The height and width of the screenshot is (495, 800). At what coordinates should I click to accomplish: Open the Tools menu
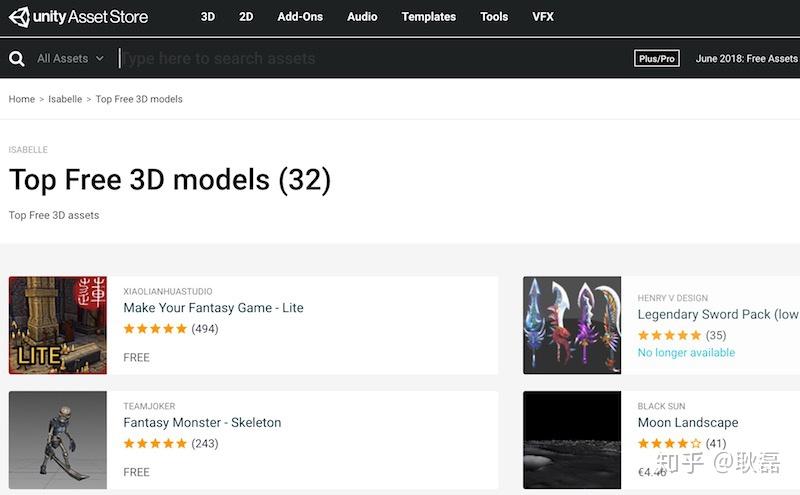(494, 17)
